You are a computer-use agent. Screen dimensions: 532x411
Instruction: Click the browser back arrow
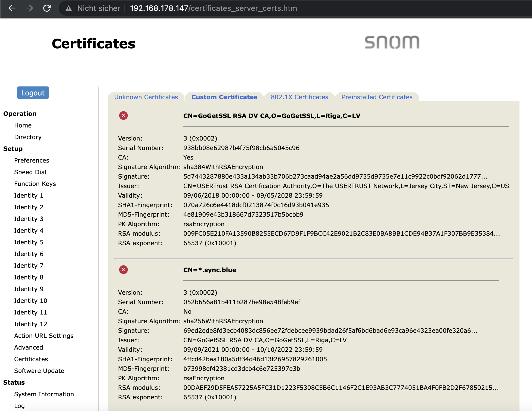pyautogui.click(x=12, y=8)
